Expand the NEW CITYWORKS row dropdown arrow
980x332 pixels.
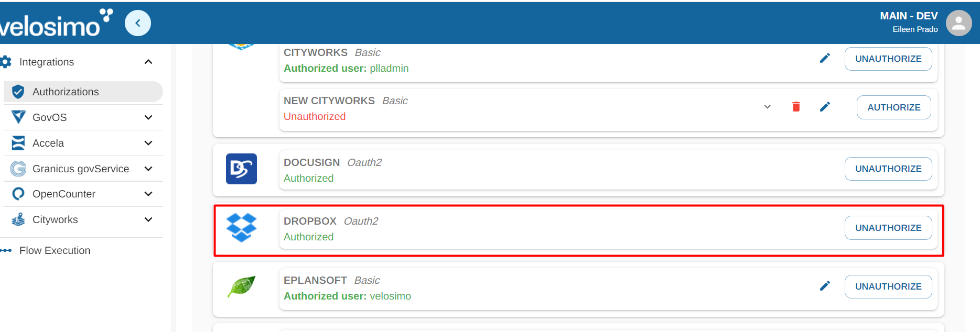[767, 107]
